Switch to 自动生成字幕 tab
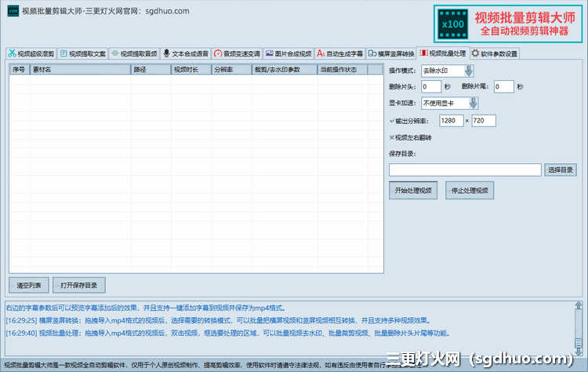The height and width of the screenshot is (372, 588). click(x=339, y=53)
